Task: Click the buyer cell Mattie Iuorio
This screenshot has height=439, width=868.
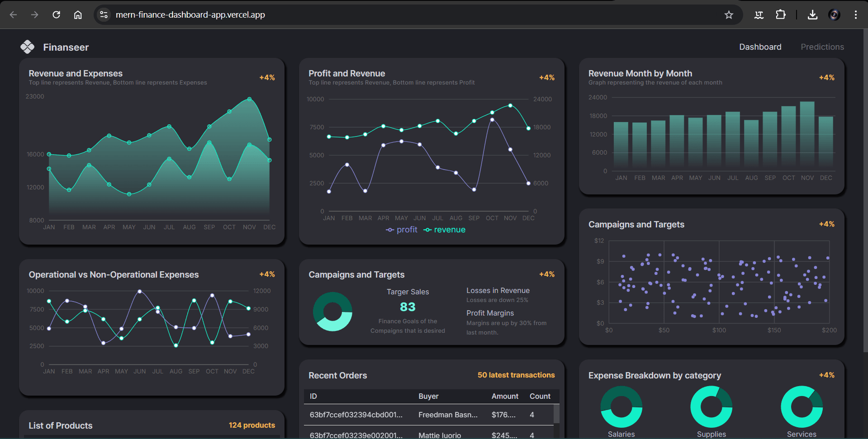Action: [x=440, y=435]
